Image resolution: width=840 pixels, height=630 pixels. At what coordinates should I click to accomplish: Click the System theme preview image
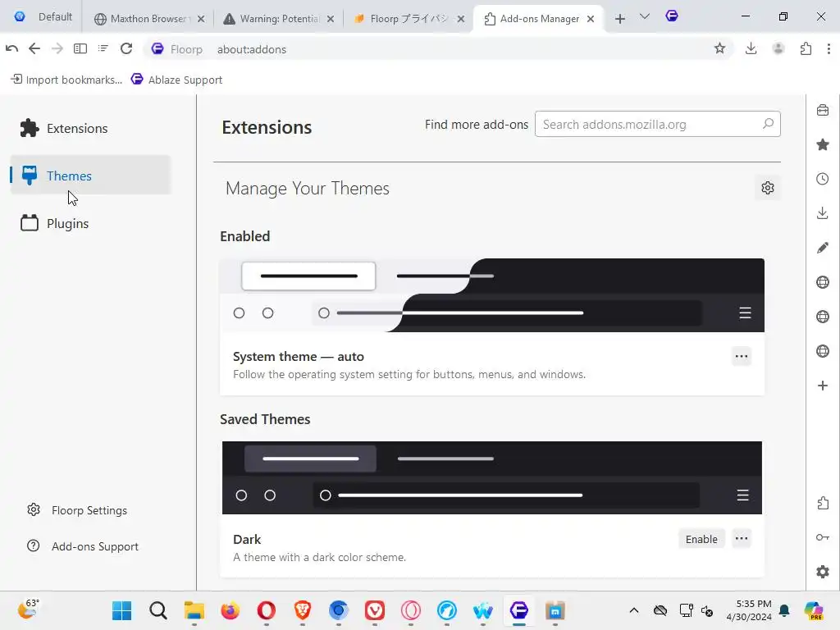(492, 295)
